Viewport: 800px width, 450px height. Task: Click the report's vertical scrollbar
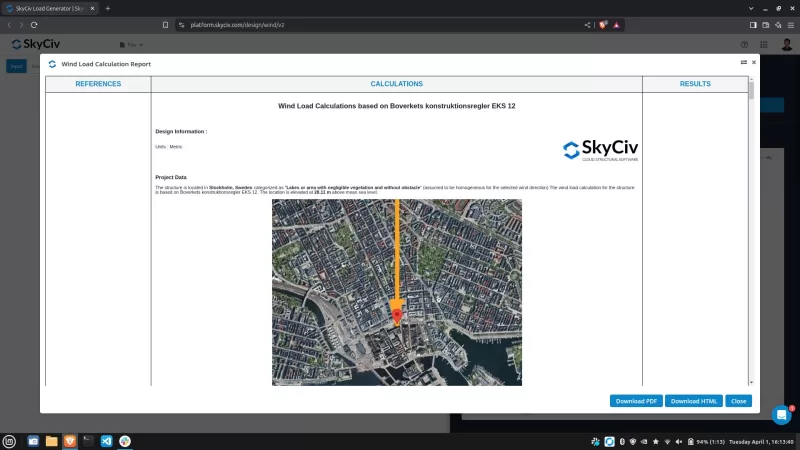coord(751,90)
